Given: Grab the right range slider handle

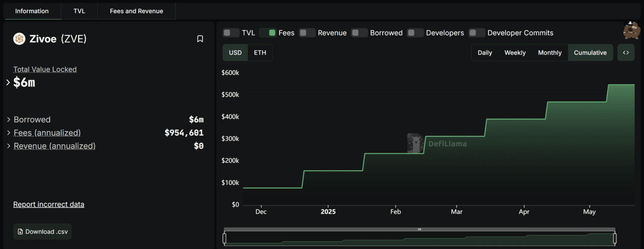Looking at the screenshot, I should coord(615,239).
